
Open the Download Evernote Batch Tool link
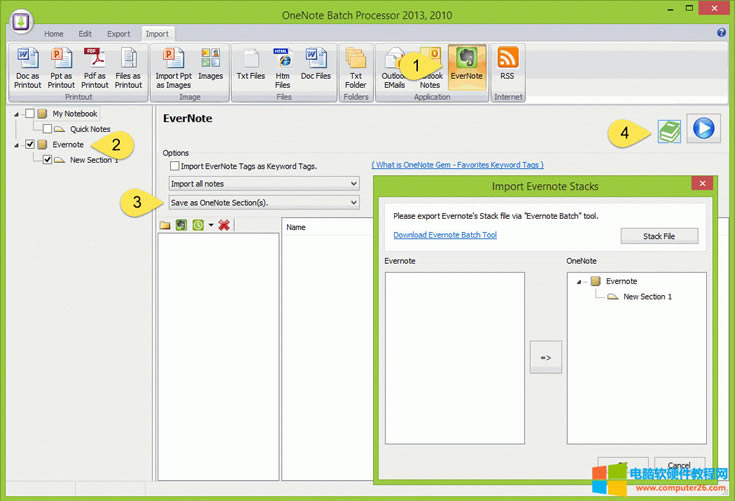(x=445, y=235)
